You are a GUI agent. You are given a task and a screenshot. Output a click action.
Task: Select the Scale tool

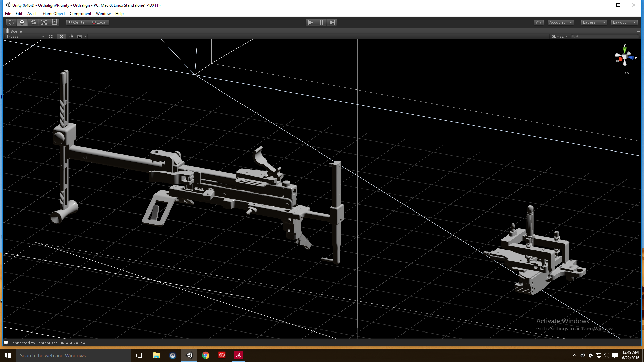44,22
